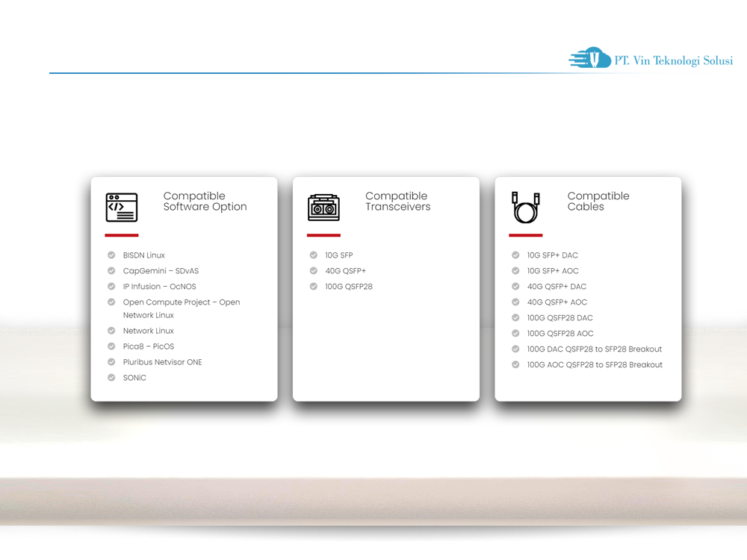Image resolution: width=747 pixels, height=560 pixels.
Task: Click check icon beside 100G DAC QSFP28 Breakout
Action: (x=515, y=349)
